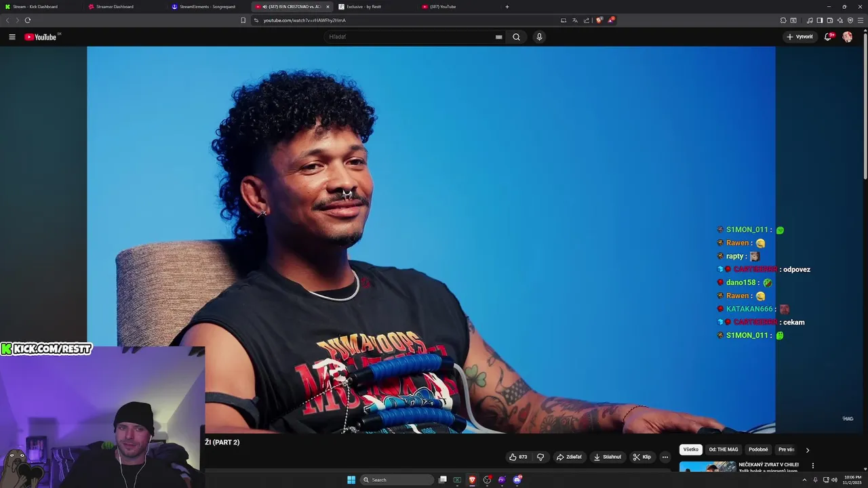Screen dimensions: 868x488
Task: Click the translate page icon in address bar
Action: [x=575, y=20]
